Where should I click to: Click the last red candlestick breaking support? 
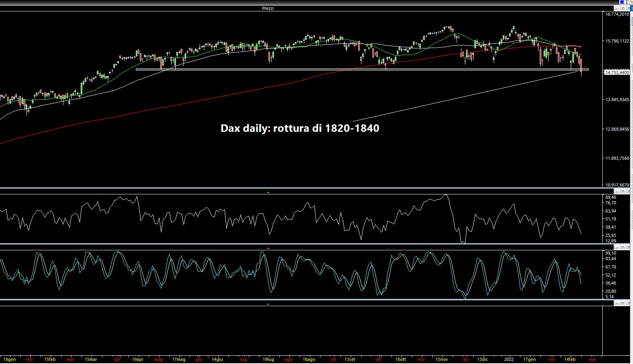coord(581,67)
